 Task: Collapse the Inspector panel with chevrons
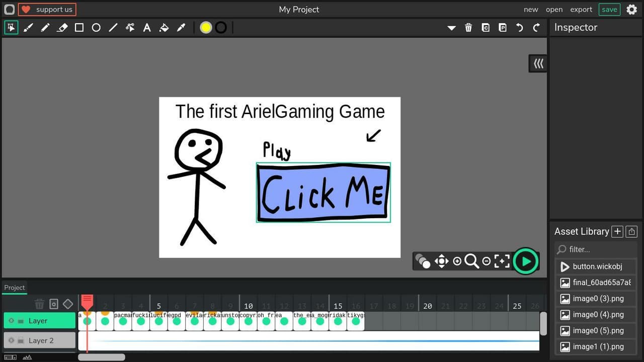[539, 64]
